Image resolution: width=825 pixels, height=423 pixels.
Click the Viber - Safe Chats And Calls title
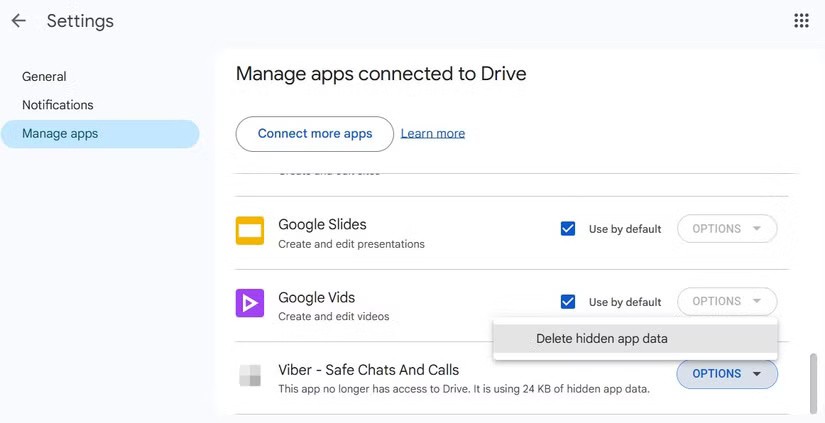[368, 370]
